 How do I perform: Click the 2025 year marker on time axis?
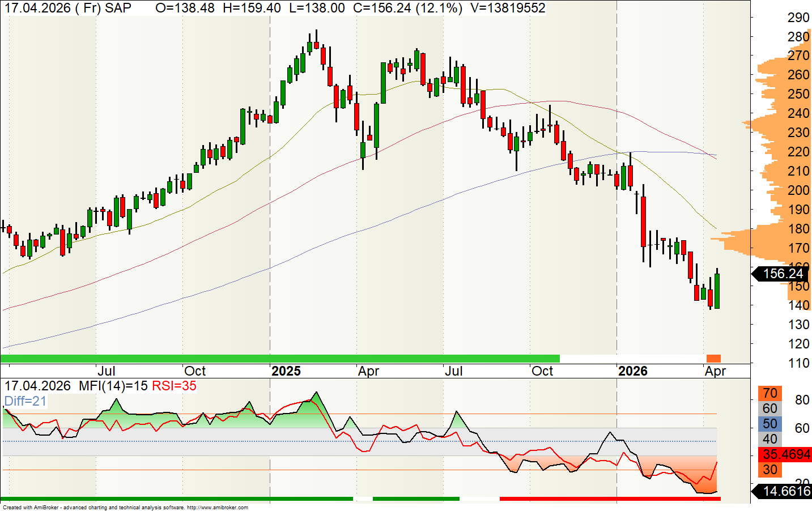tap(286, 371)
